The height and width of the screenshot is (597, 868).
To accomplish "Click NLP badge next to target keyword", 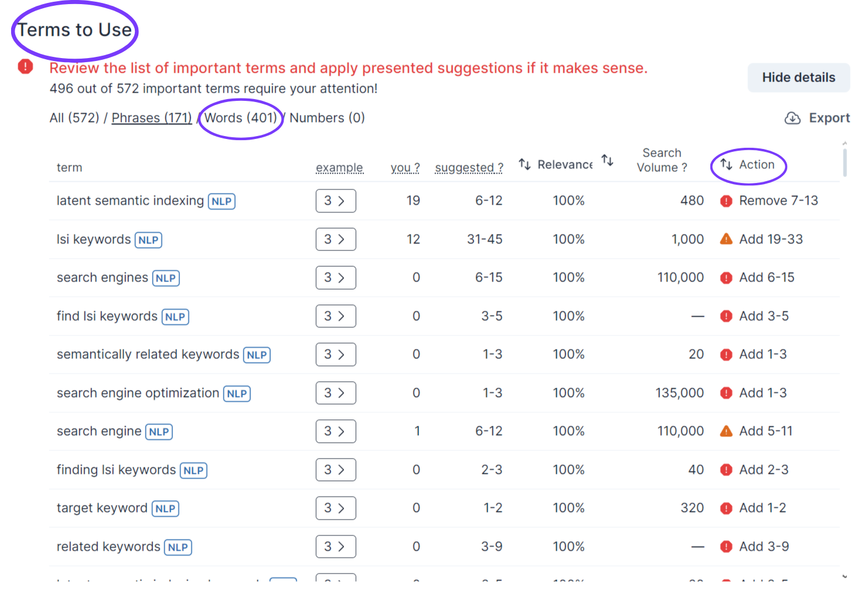I will click(165, 508).
